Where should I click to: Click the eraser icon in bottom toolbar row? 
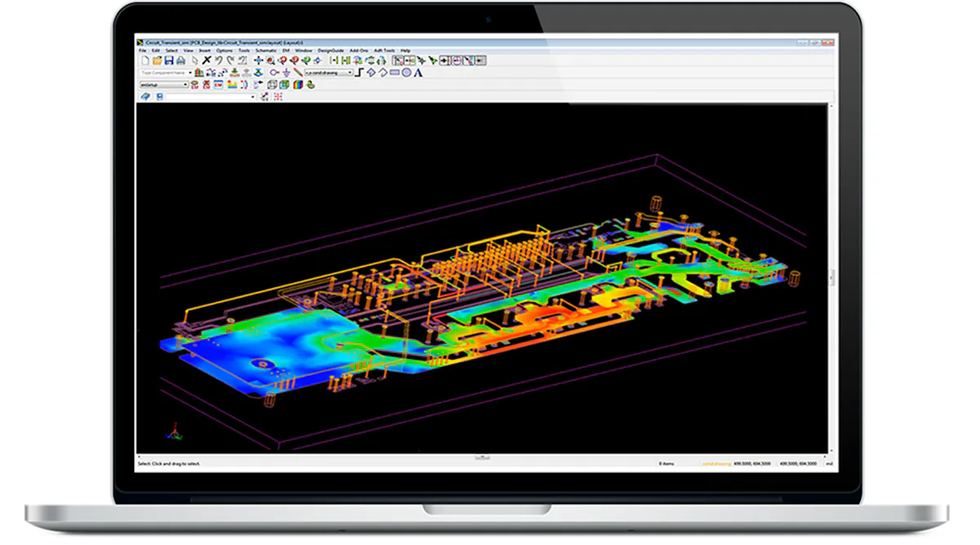pos(145,96)
